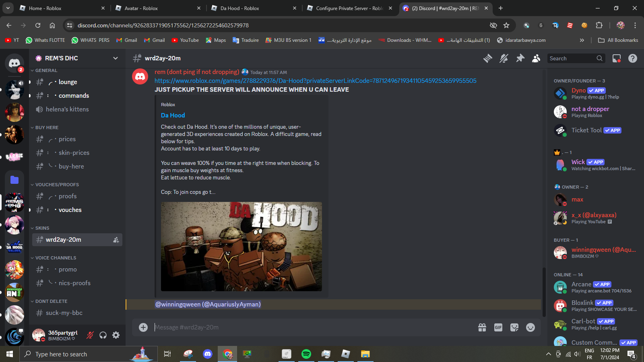Open the All Bookmarks folder

[618, 40]
